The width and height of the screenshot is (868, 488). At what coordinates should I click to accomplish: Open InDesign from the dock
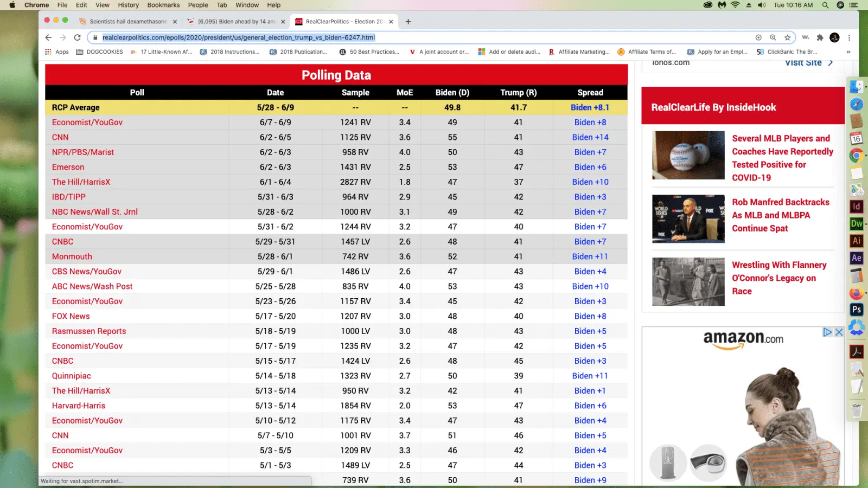pyautogui.click(x=856, y=207)
